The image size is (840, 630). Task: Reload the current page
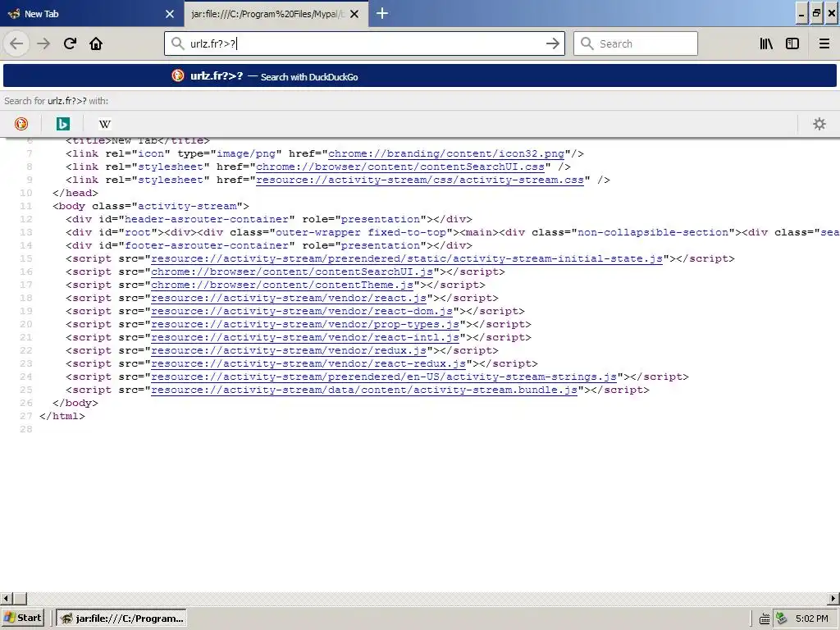(70, 43)
